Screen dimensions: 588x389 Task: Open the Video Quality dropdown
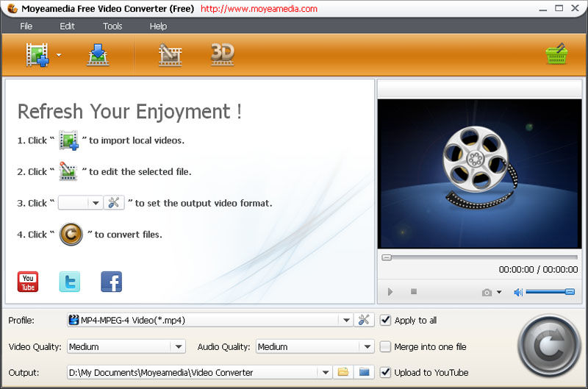126,346
